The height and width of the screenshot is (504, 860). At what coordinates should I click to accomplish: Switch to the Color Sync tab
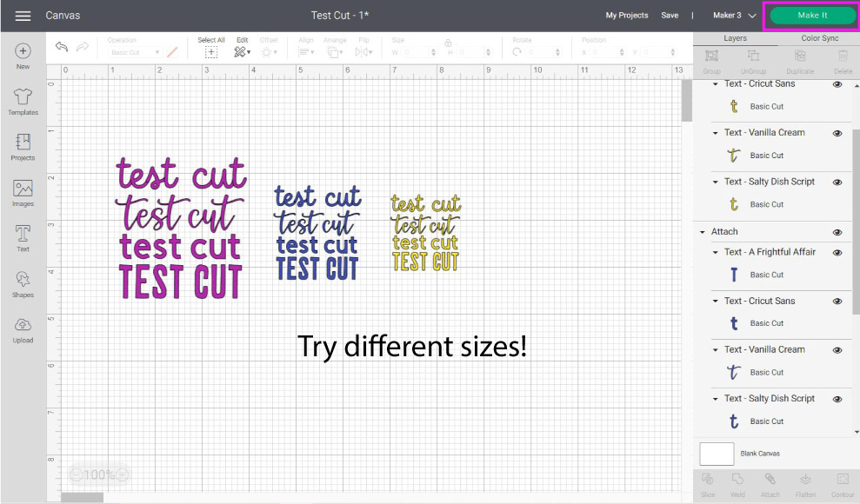(819, 38)
